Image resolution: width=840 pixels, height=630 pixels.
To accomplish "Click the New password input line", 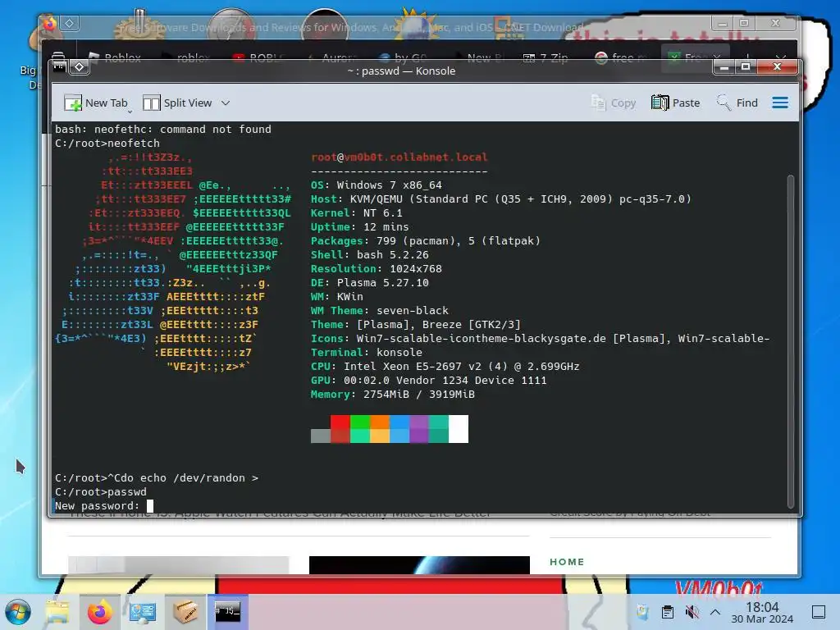I will click(x=104, y=505).
